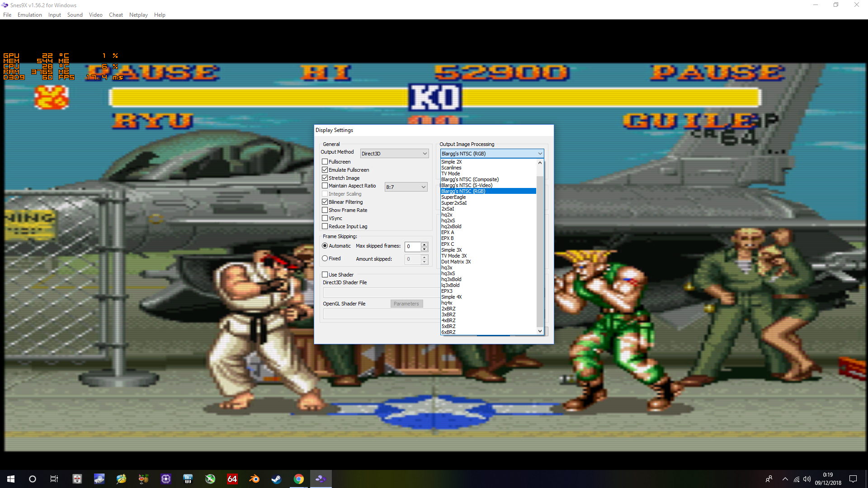868x488 pixels.
Task: Switch to Google Chrome in taskbar
Action: [298, 479]
